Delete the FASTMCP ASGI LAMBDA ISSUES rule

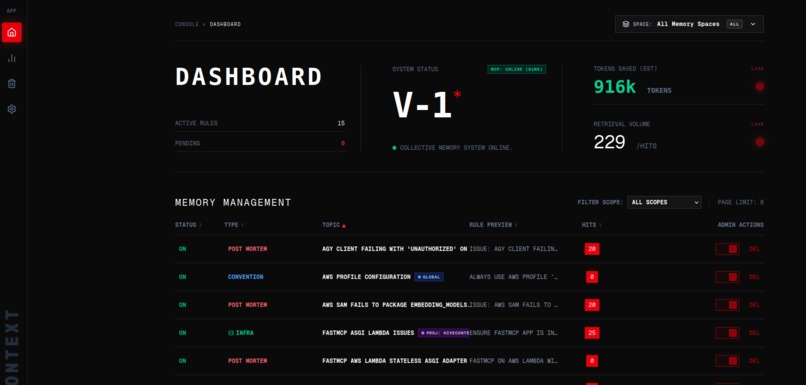pos(754,333)
